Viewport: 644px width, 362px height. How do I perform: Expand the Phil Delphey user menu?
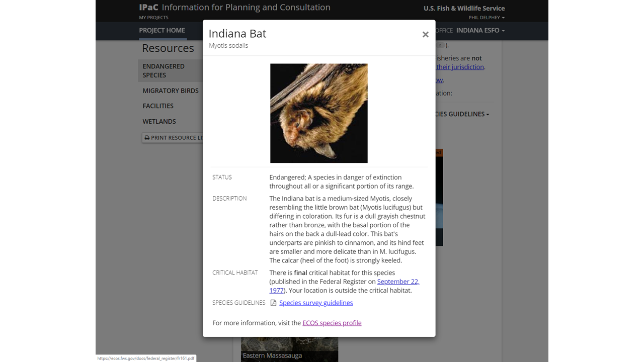(x=486, y=18)
